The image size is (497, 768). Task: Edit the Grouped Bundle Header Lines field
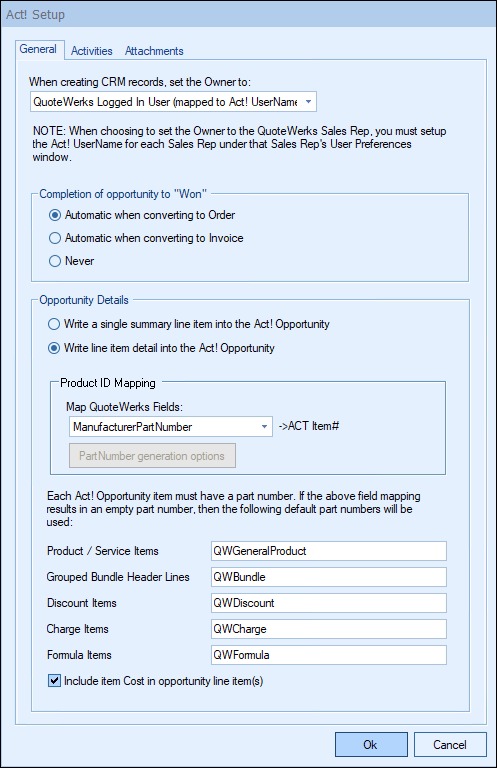329,577
